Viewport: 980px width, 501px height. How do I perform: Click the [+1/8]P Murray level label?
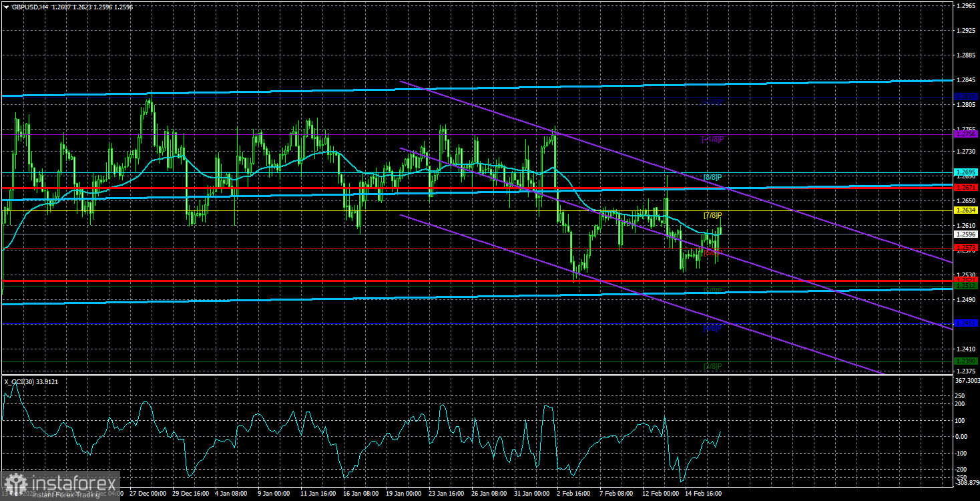coord(712,139)
